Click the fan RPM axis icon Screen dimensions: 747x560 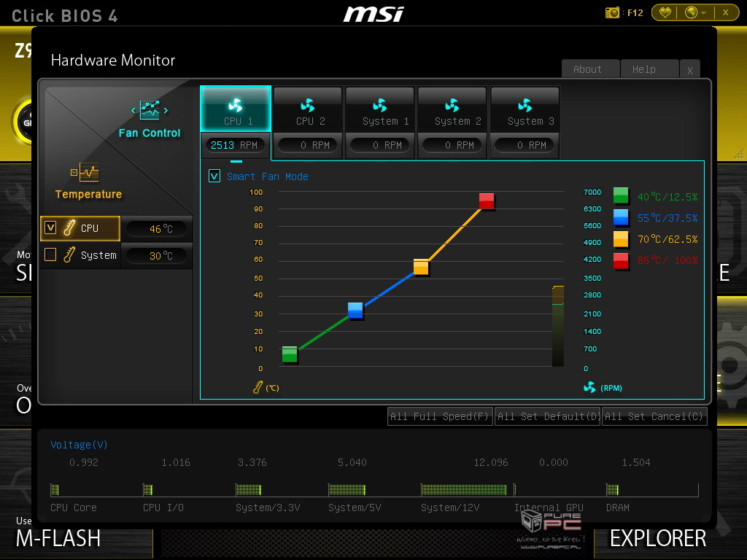click(589, 387)
